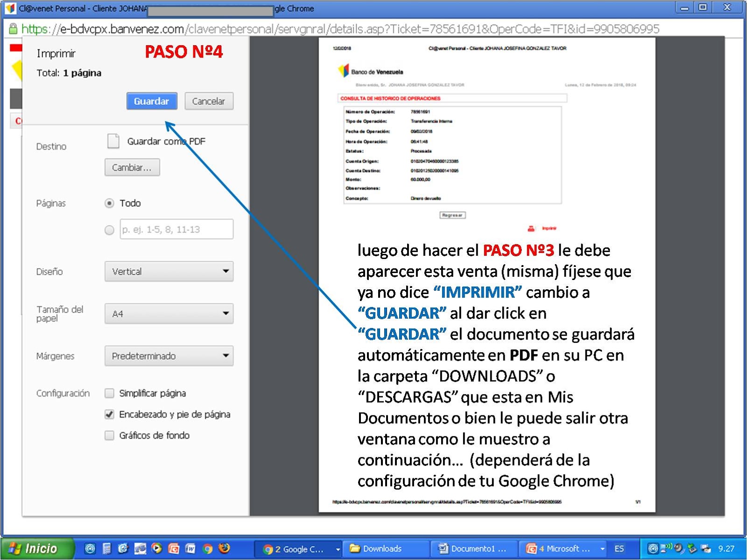Screen dimensions: 747x560
Task: Enable the 'Simplificar página' checkbox
Action: tap(109, 393)
